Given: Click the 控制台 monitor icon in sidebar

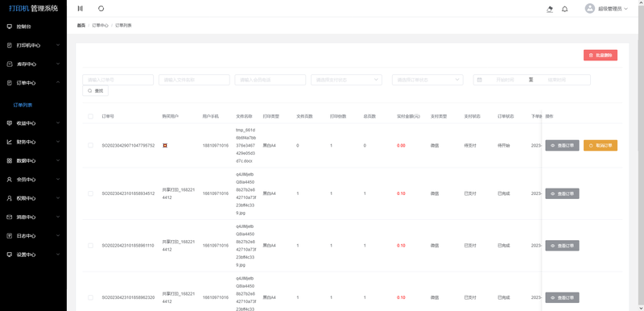Looking at the screenshot, I should coord(10,27).
